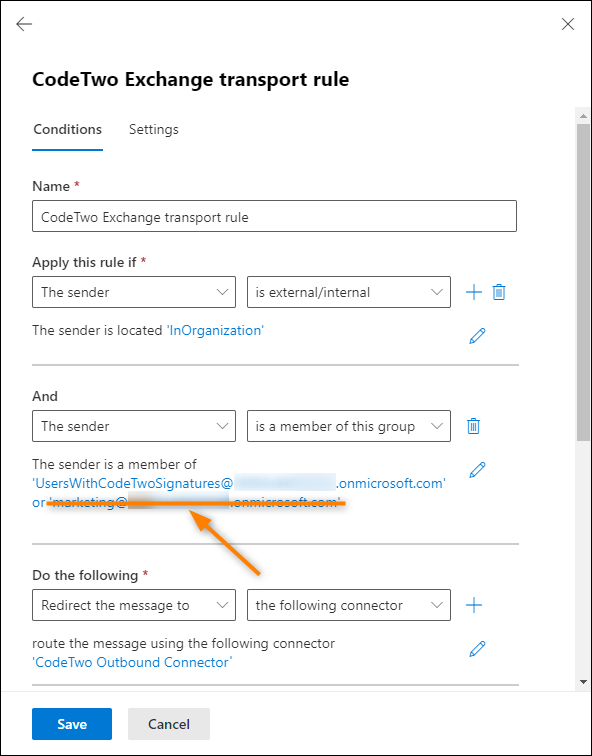Cancel editing the rule
Screen dimensions: 592x756
(169, 724)
